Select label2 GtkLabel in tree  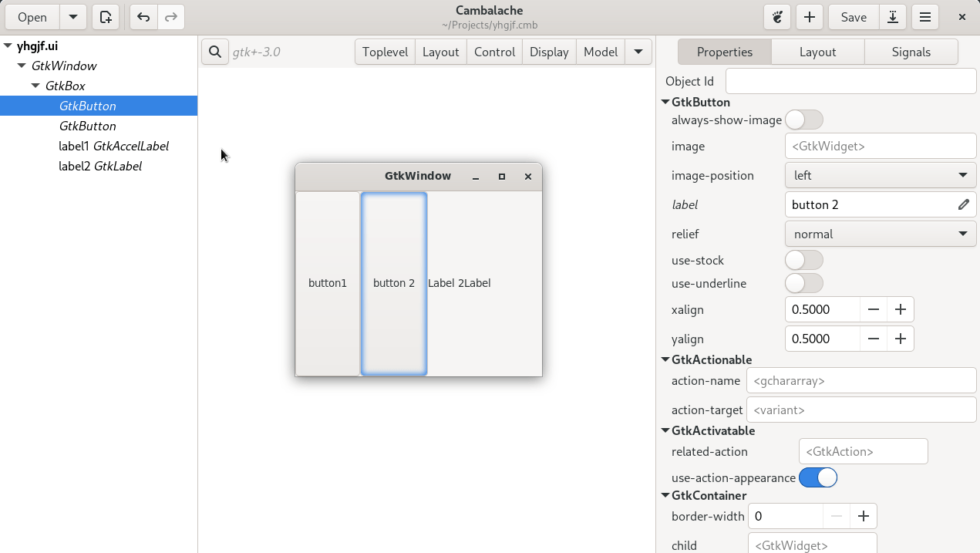pos(99,166)
